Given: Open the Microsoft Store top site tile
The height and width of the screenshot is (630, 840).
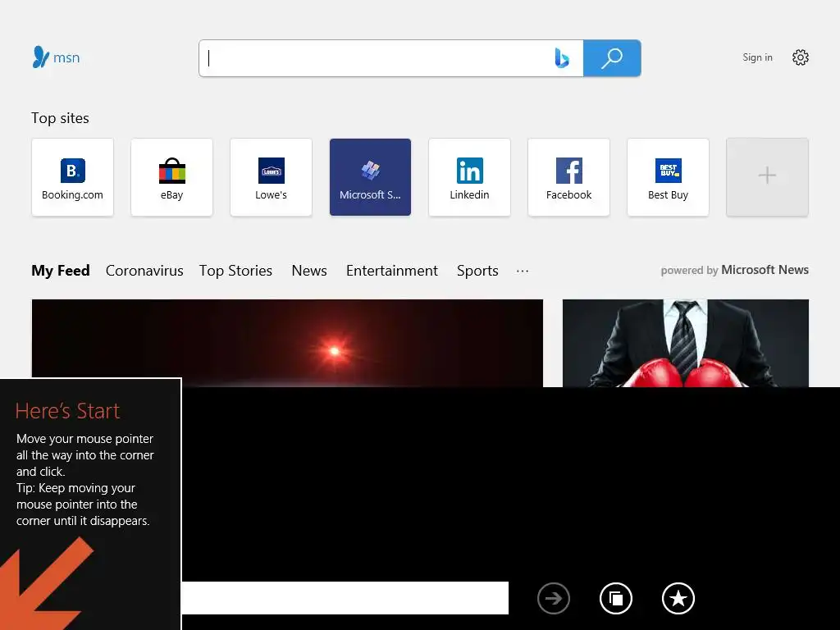Looking at the screenshot, I should pos(370,177).
